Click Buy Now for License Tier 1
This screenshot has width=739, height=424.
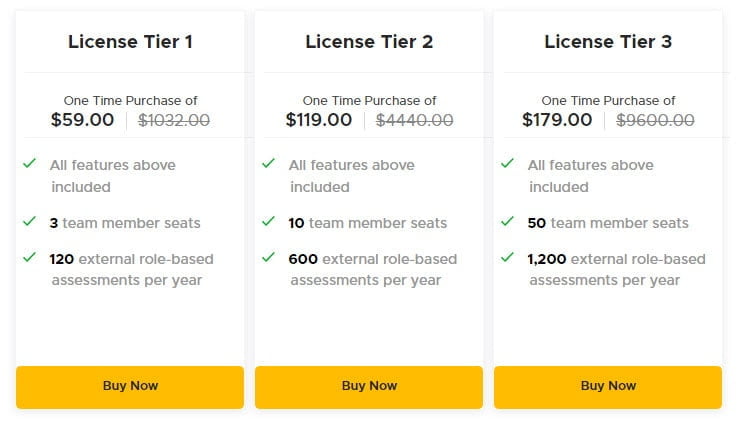[x=130, y=386]
